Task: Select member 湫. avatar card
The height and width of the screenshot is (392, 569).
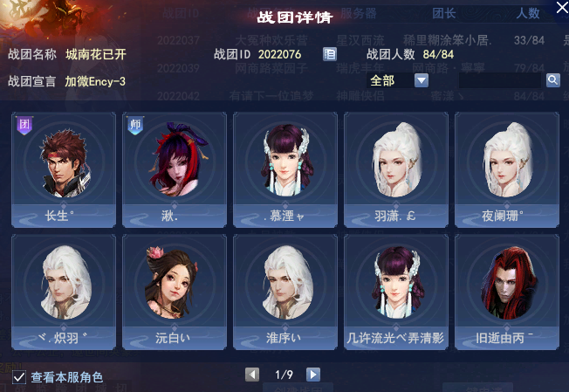Action: 175,170
